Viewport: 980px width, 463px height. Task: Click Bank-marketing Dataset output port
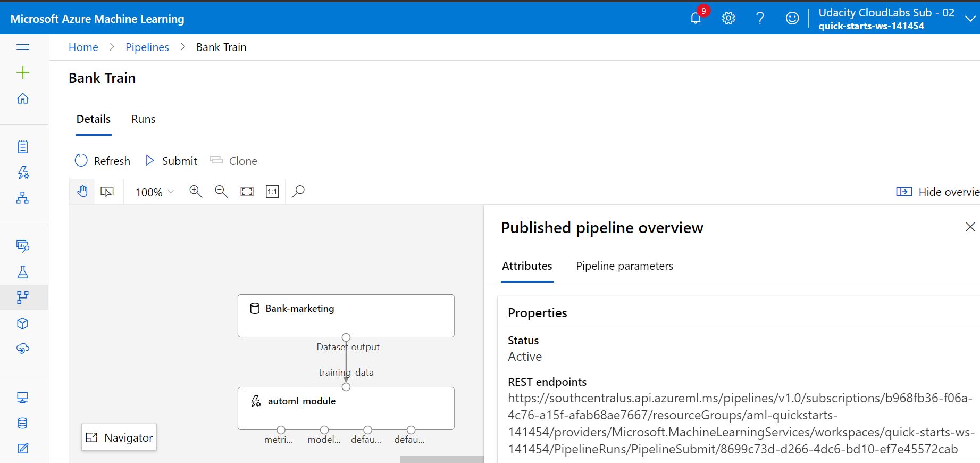coord(346,337)
